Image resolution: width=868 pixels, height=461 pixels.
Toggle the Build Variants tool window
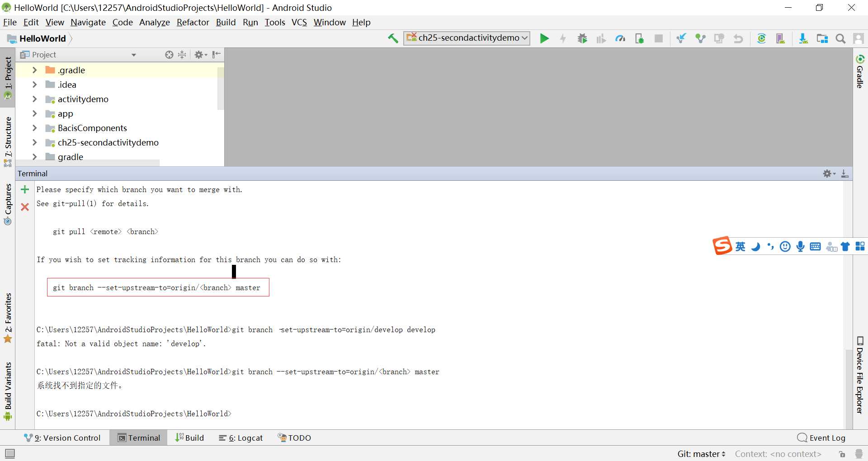(8, 391)
